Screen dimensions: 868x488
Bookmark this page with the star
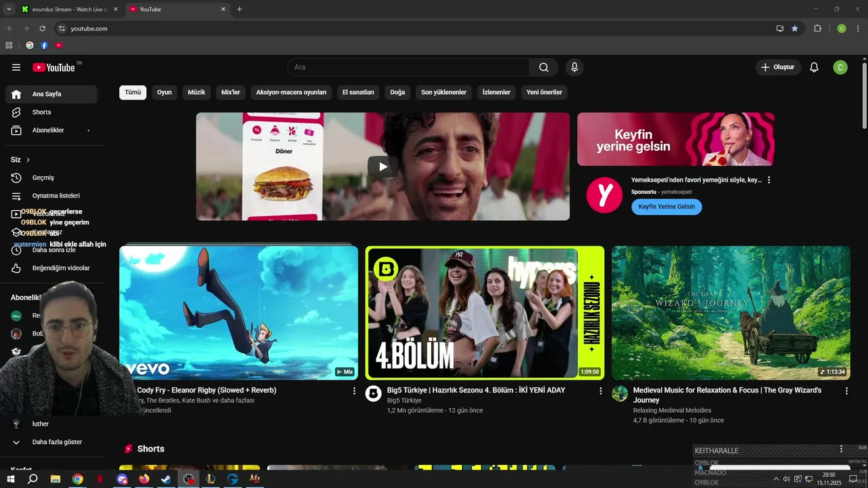[795, 28]
